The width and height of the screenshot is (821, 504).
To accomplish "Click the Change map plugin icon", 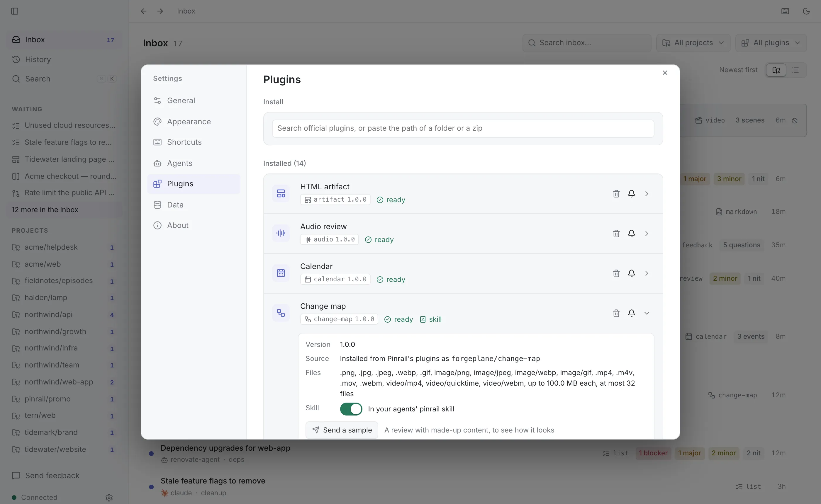I will pyautogui.click(x=281, y=313).
